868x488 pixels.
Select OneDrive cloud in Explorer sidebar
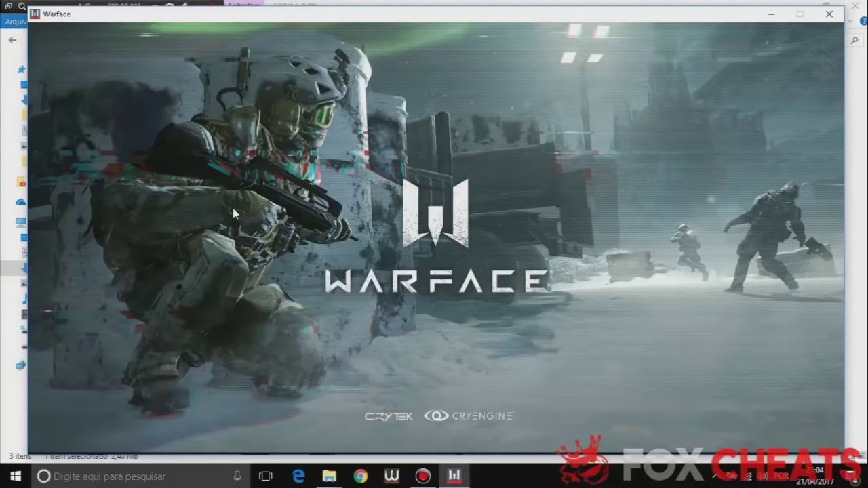pyautogui.click(x=21, y=202)
